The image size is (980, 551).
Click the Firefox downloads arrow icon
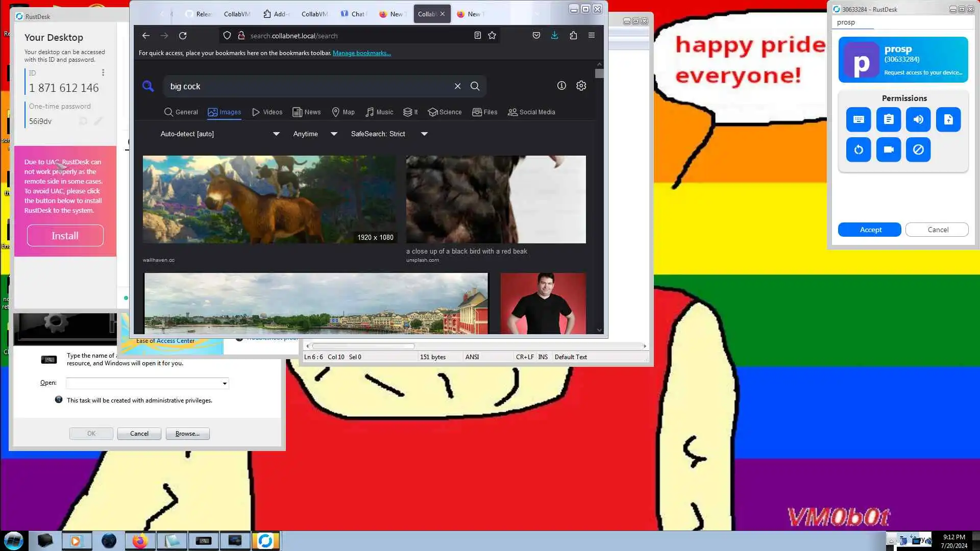click(x=554, y=35)
